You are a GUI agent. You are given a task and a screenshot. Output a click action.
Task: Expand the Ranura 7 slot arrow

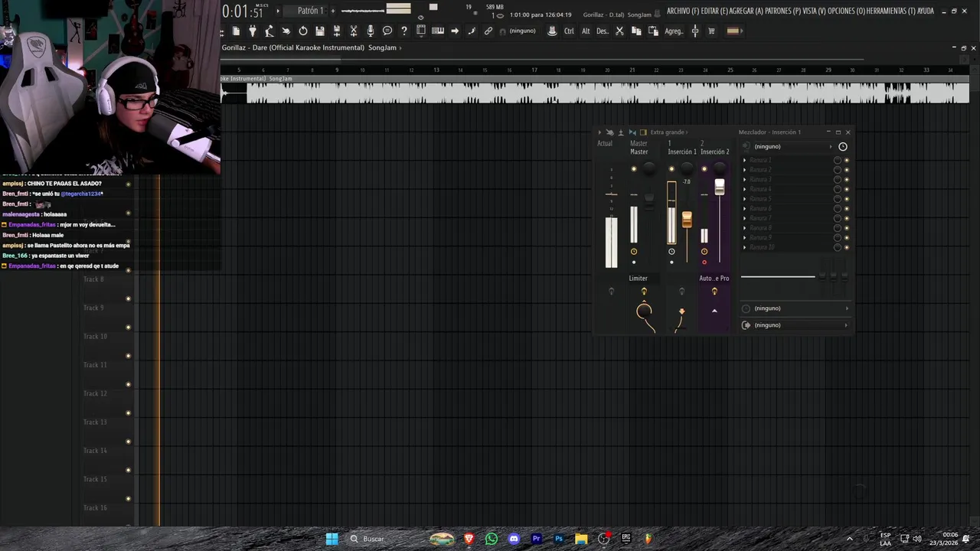744,218
